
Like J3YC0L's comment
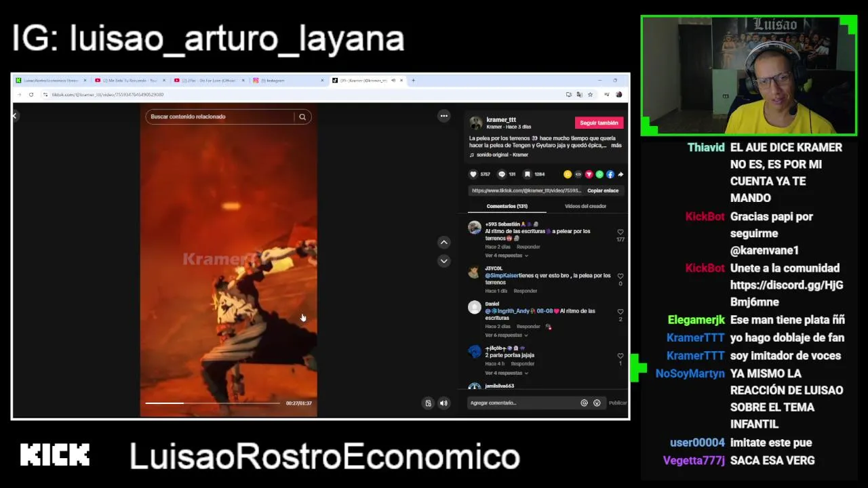620,277
